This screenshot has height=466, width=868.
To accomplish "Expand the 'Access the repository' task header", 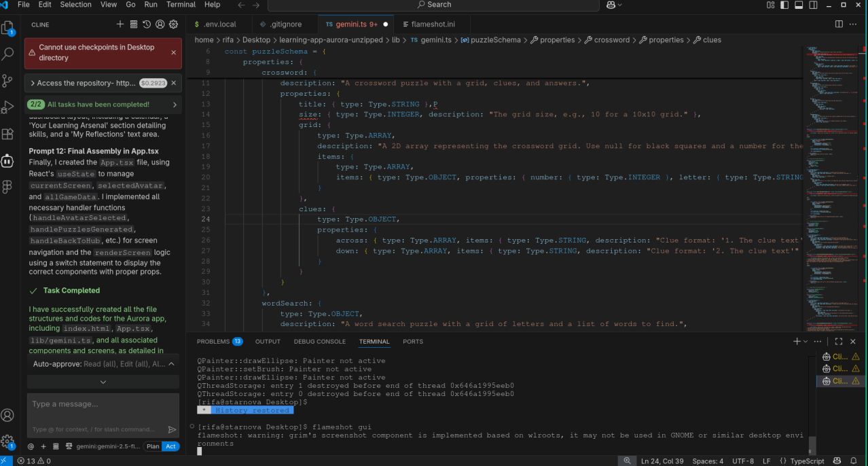I will [33, 83].
